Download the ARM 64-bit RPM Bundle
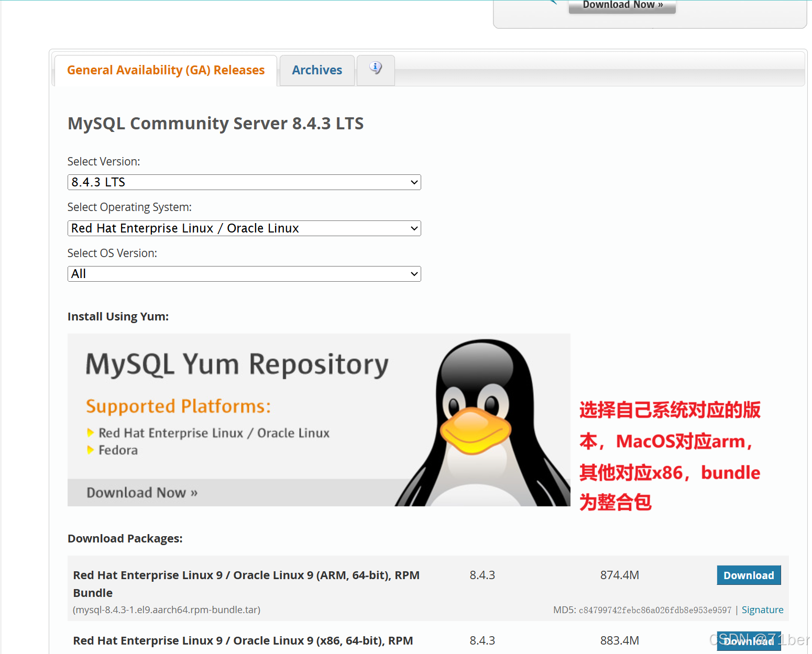The height and width of the screenshot is (654, 812). (749, 575)
